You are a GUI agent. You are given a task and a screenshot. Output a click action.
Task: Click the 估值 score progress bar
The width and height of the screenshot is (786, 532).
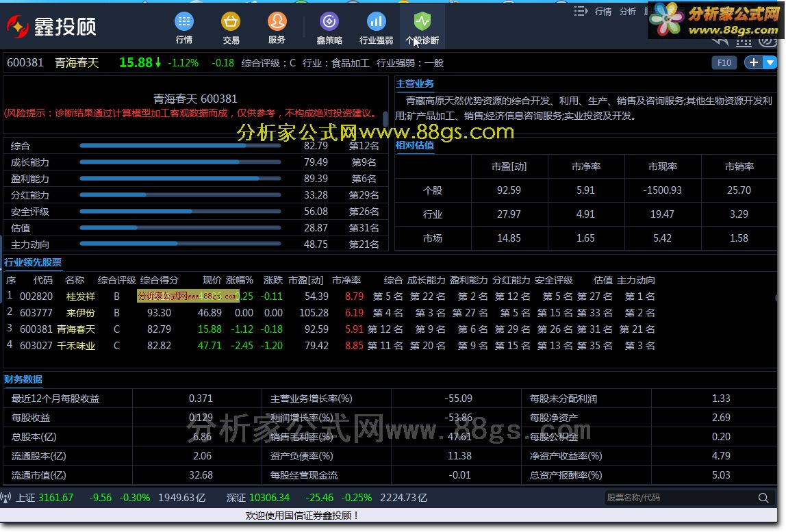[180, 227]
